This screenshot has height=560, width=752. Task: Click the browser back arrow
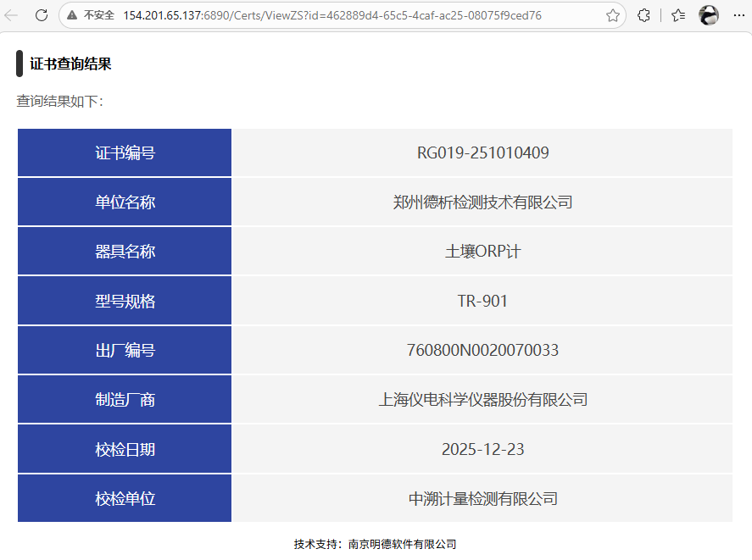[12, 15]
